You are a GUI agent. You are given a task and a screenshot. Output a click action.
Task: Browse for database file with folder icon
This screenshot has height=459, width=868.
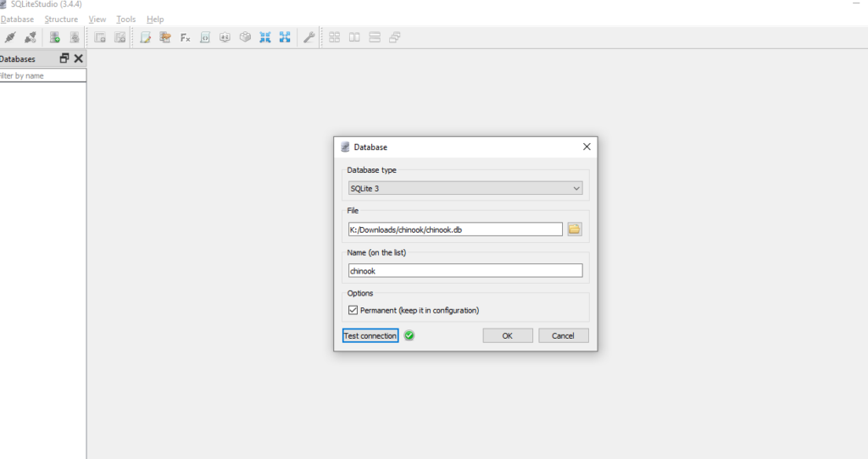(x=574, y=229)
